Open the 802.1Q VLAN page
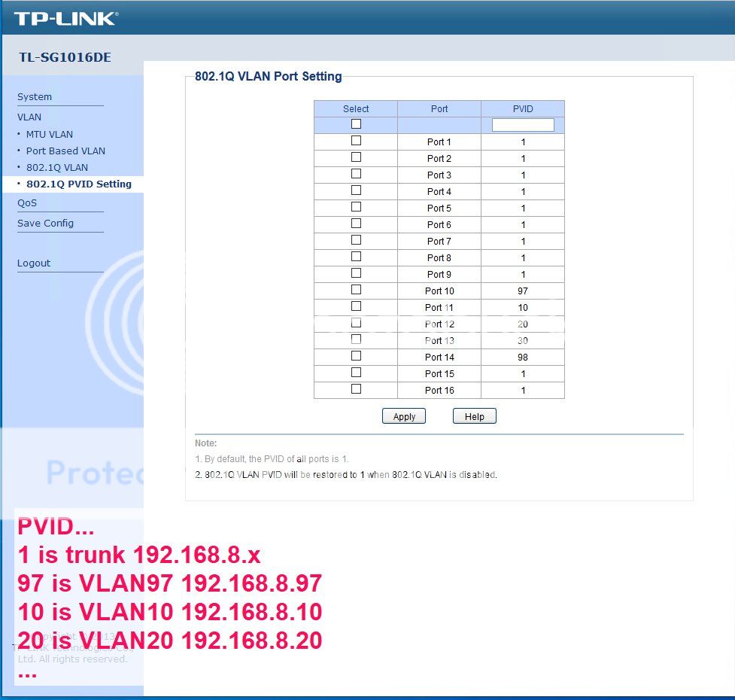This screenshot has height=700, width=735. [x=58, y=167]
